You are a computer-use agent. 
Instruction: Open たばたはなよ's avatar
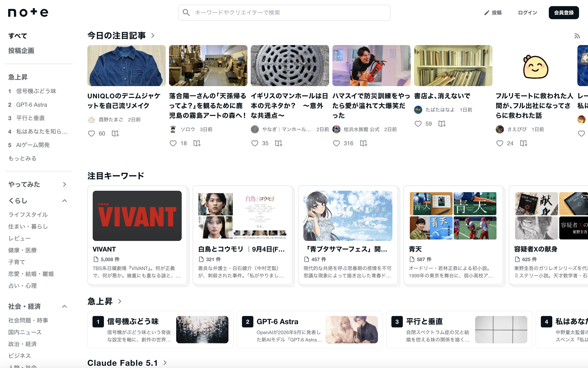pos(418,110)
